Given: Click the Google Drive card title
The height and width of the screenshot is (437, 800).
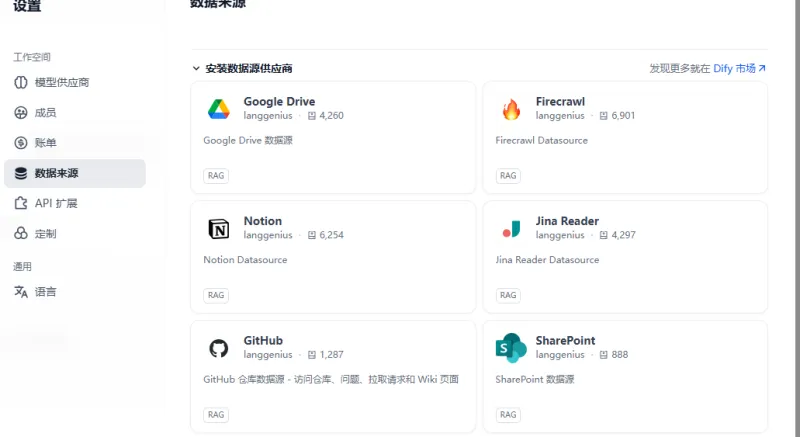Looking at the screenshot, I should click(x=279, y=101).
